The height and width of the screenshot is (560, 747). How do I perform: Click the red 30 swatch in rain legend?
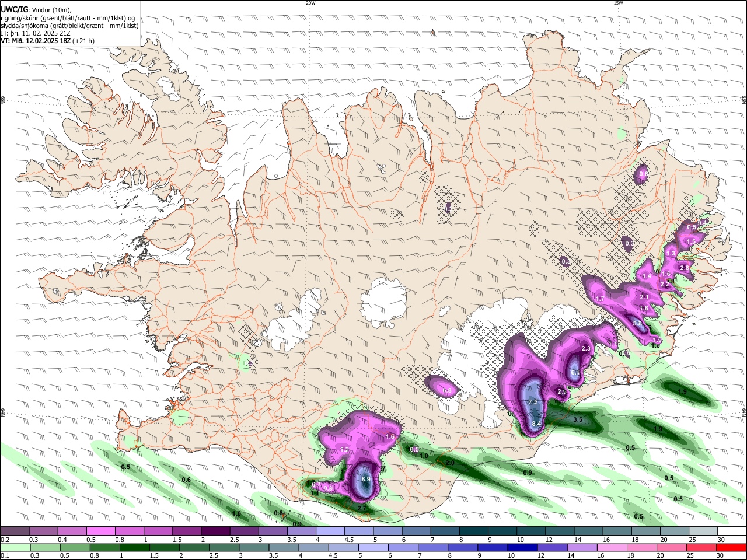point(731,547)
